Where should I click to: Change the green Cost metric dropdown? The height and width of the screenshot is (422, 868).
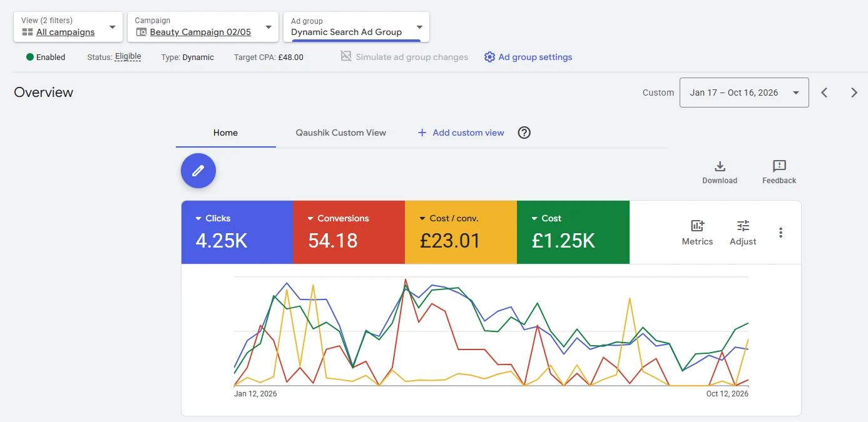546,218
